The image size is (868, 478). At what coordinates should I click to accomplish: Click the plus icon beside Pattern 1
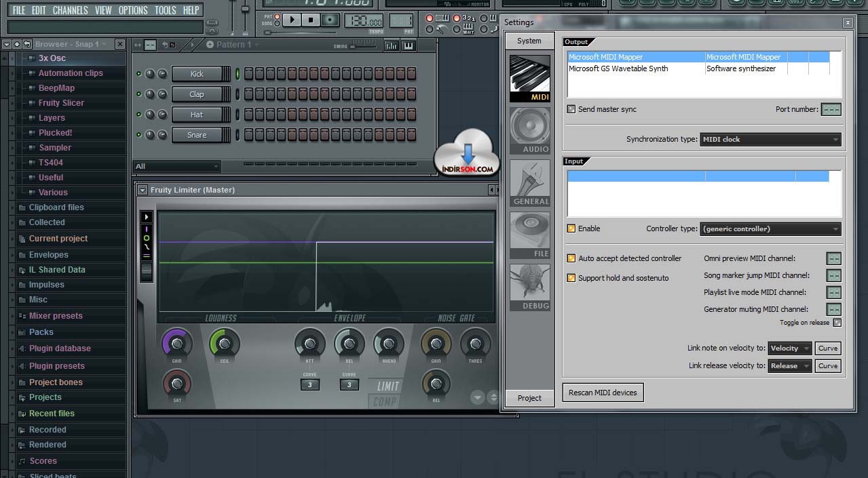click(x=210, y=45)
